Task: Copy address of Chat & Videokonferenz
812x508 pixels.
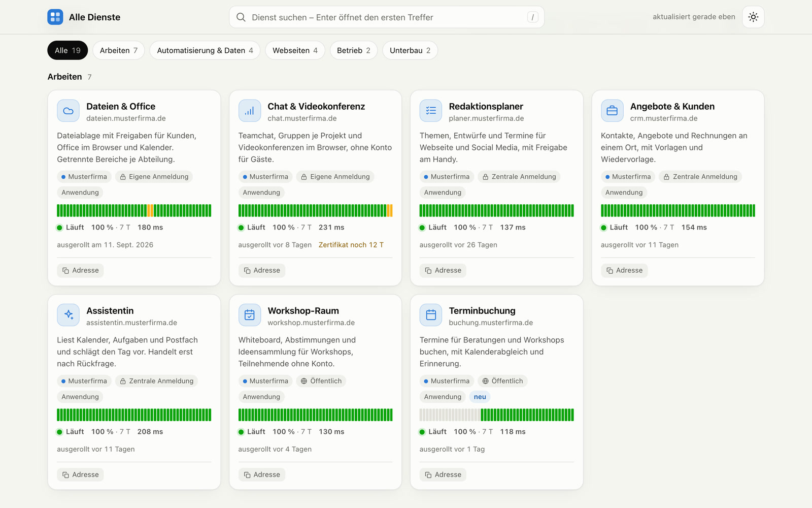Action: click(262, 270)
